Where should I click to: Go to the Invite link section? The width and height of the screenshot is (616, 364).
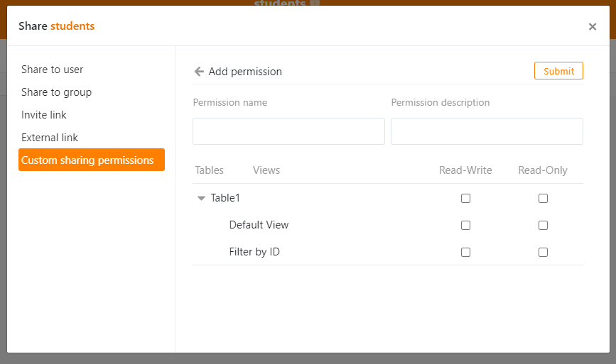click(44, 115)
